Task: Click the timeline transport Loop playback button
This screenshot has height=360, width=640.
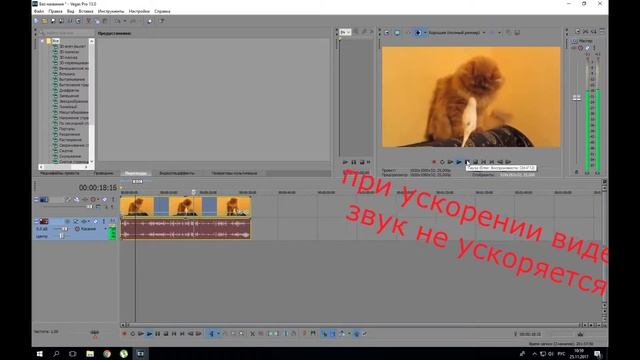Action: pyautogui.click(x=133, y=333)
